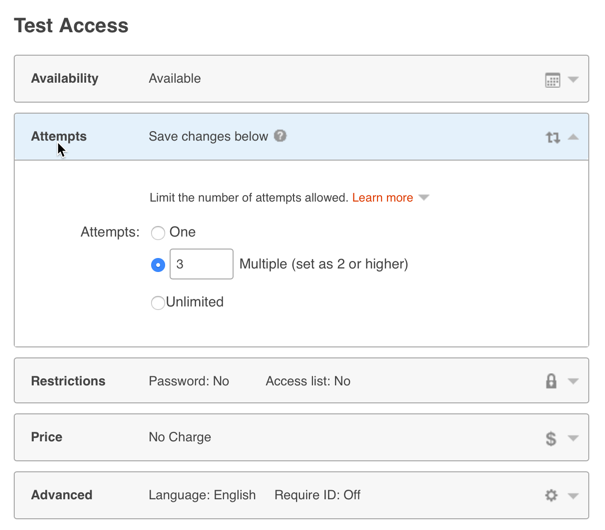Choose the Unlimited attempts option
This screenshot has width=605, height=530.
pyautogui.click(x=158, y=303)
